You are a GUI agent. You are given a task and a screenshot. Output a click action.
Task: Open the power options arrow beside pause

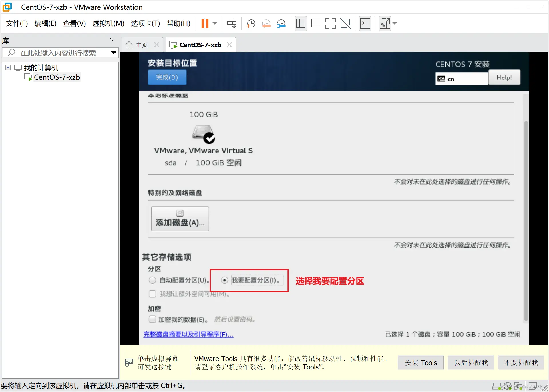pyautogui.click(x=215, y=23)
